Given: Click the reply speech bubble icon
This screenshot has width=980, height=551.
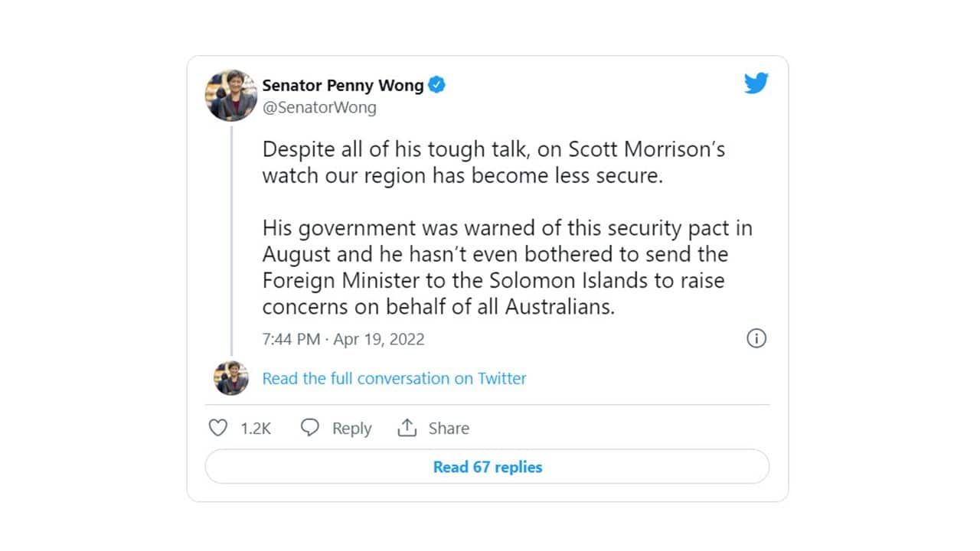Looking at the screenshot, I should [310, 428].
